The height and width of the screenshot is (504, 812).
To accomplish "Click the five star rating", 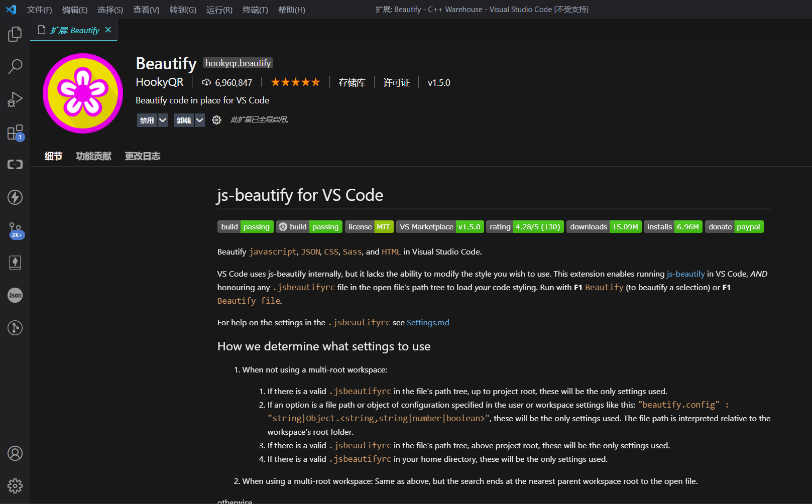I will (x=295, y=82).
